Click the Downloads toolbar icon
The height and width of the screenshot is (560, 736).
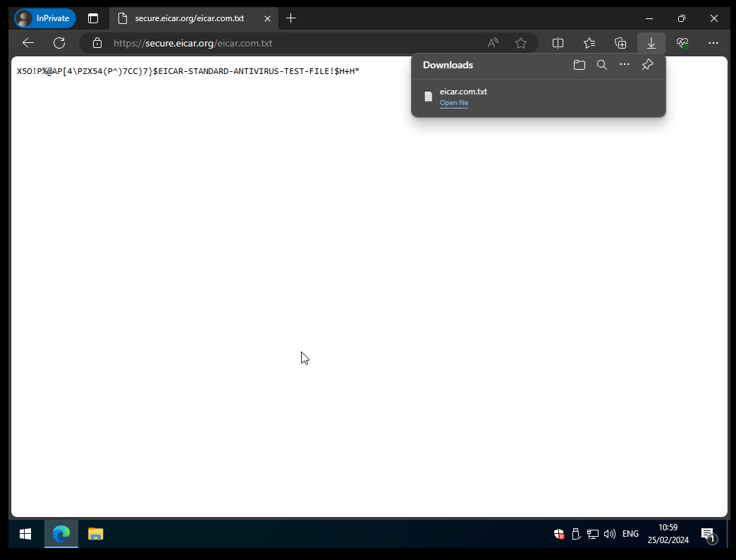pos(651,43)
